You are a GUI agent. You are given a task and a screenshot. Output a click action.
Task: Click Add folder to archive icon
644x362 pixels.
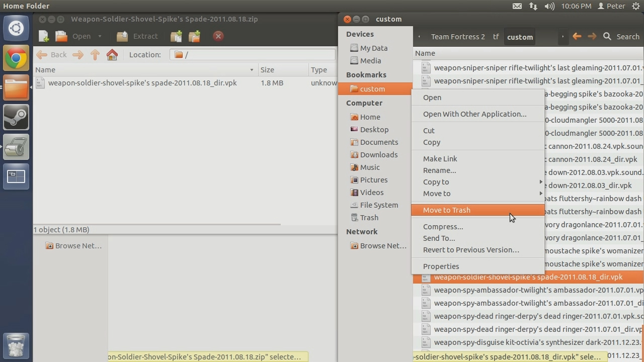[194, 36]
